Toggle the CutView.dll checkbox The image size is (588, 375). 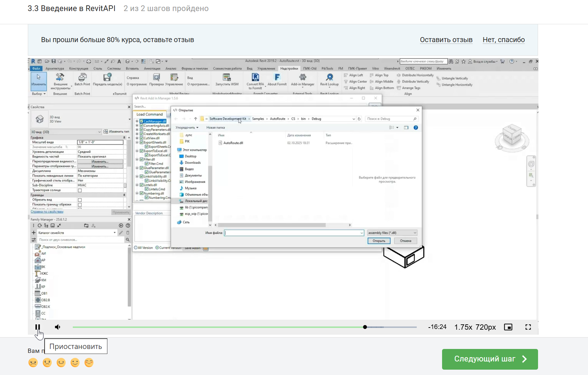click(x=142, y=138)
